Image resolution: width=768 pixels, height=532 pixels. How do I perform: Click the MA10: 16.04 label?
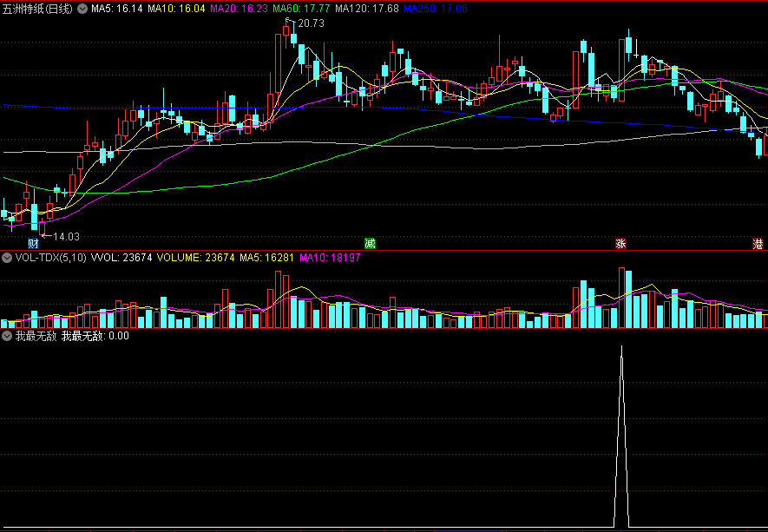coord(176,9)
